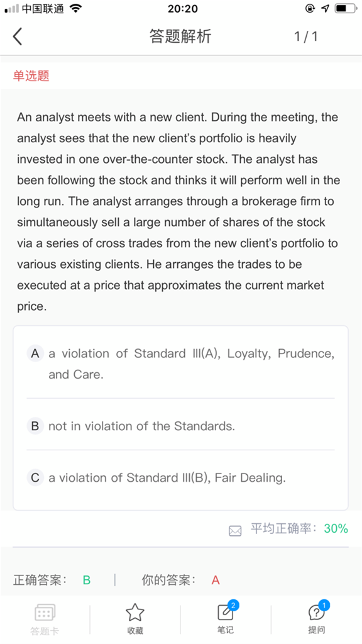Tap the 收藏 tab label

135,630
